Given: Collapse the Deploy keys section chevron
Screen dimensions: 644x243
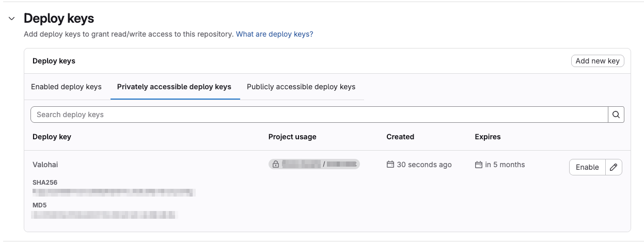Looking at the screenshot, I should pyautogui.click(x=12, y=19).
